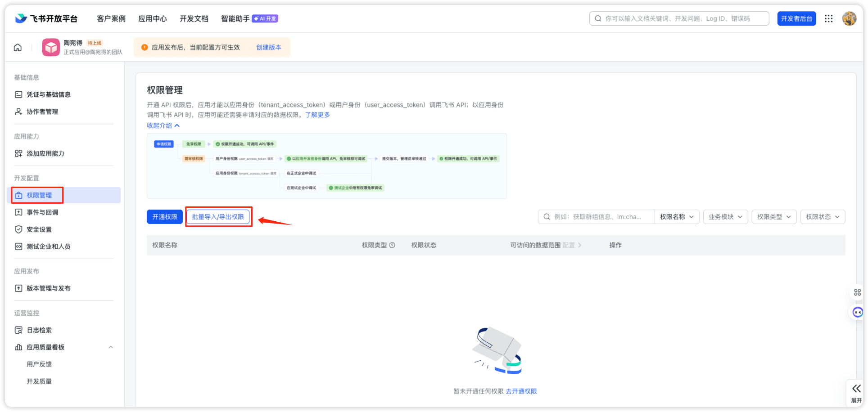Click the help icon next to 权限类型 column
868x412 pixels.
(x=392, y=245)
